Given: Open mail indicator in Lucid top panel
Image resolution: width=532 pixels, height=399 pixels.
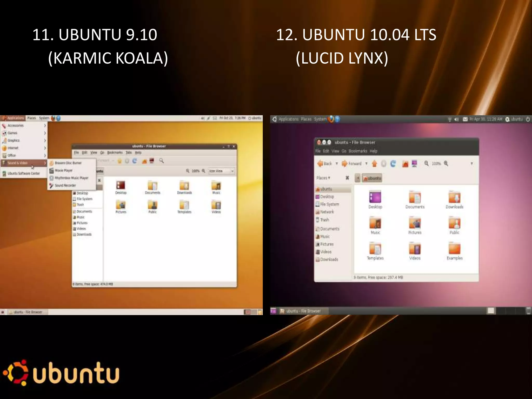Looking at the screenshot, I should 465,119.
